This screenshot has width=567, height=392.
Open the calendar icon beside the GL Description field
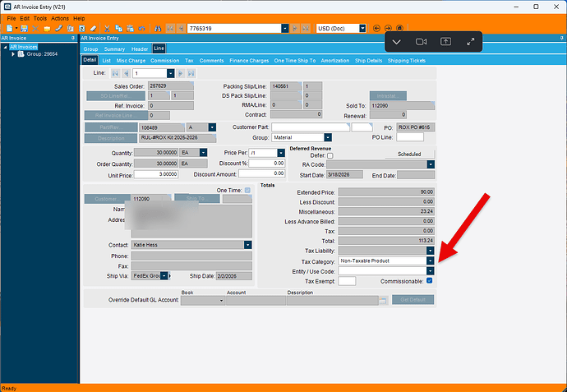(x=383, y=301)
